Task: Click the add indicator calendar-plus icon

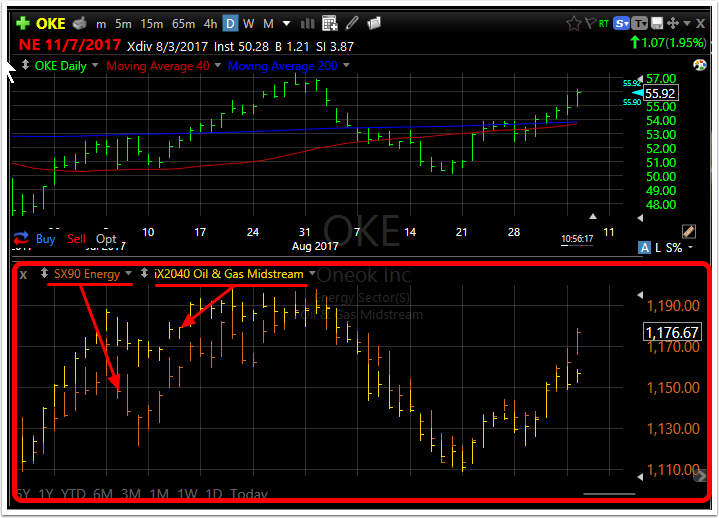Action: coord(330,23)
